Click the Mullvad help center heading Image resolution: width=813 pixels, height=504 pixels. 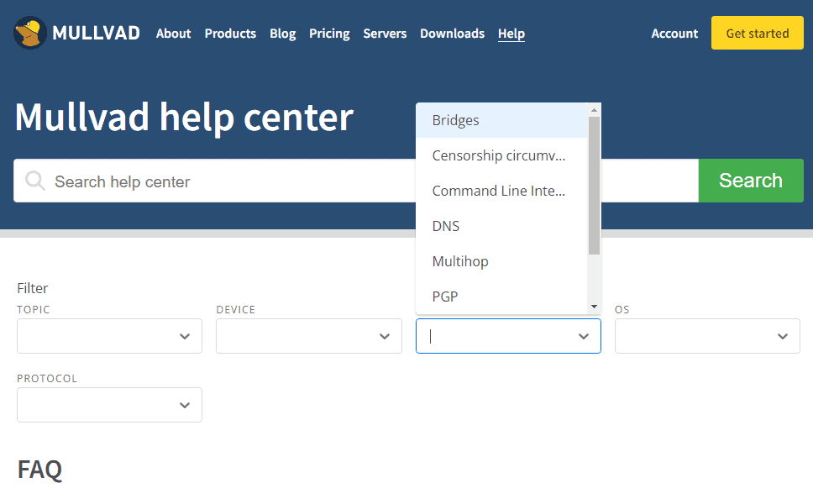(184, 118)
